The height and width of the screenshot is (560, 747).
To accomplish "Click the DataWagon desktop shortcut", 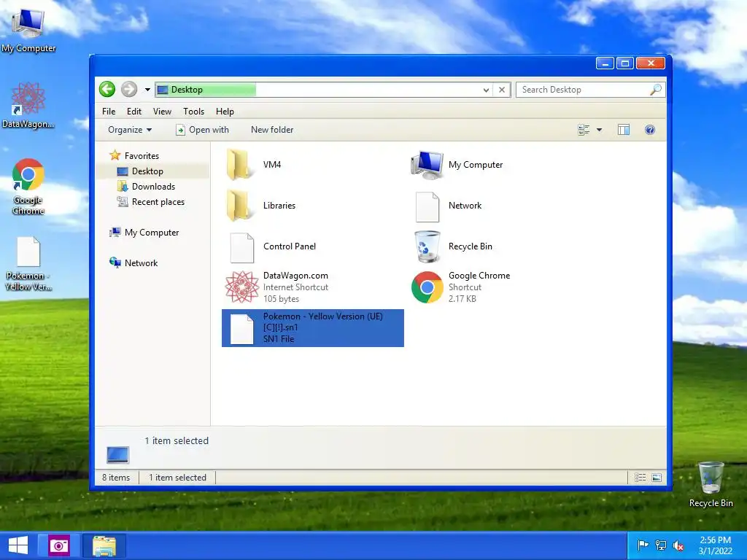I will click(x=28, y=105).
